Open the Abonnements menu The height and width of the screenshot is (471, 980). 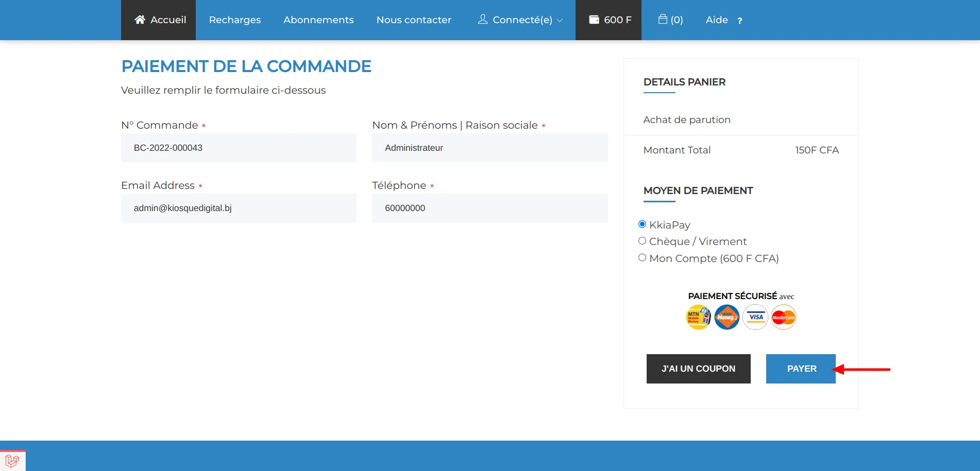(x=318, y=20)
